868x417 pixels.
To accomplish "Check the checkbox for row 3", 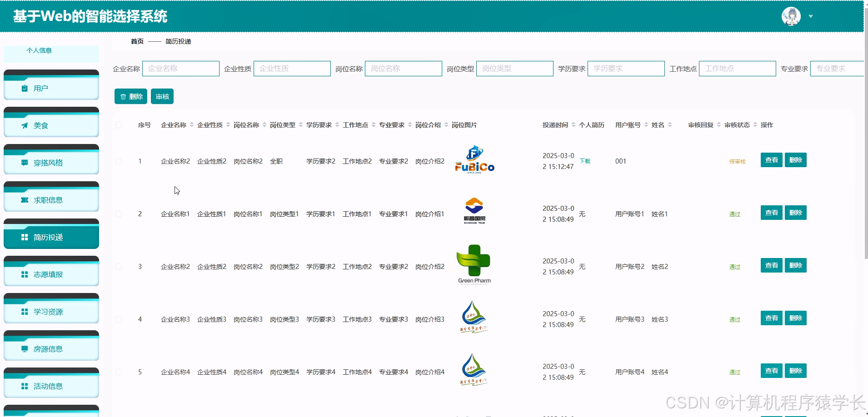I will [119, 267].
